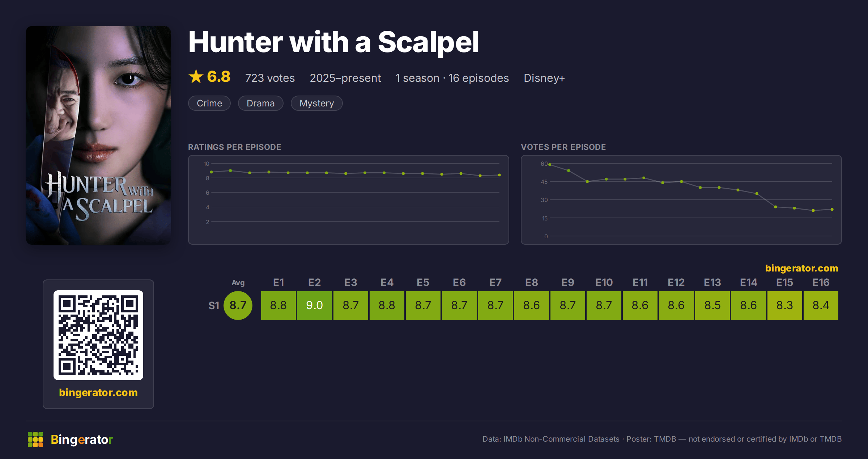Open bingerator.com link above episode grid
868x459 pixels.
[x=801, y=268]
